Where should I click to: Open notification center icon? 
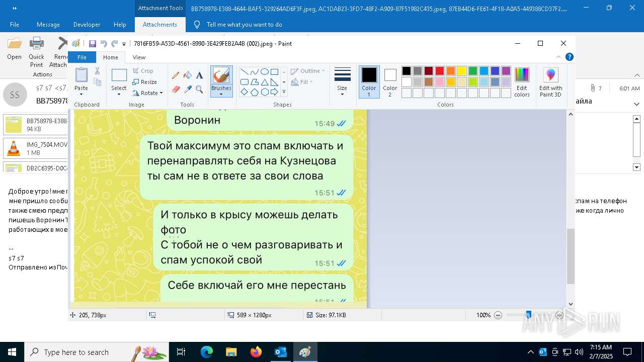pyautogui.click(x=627, y=352)
